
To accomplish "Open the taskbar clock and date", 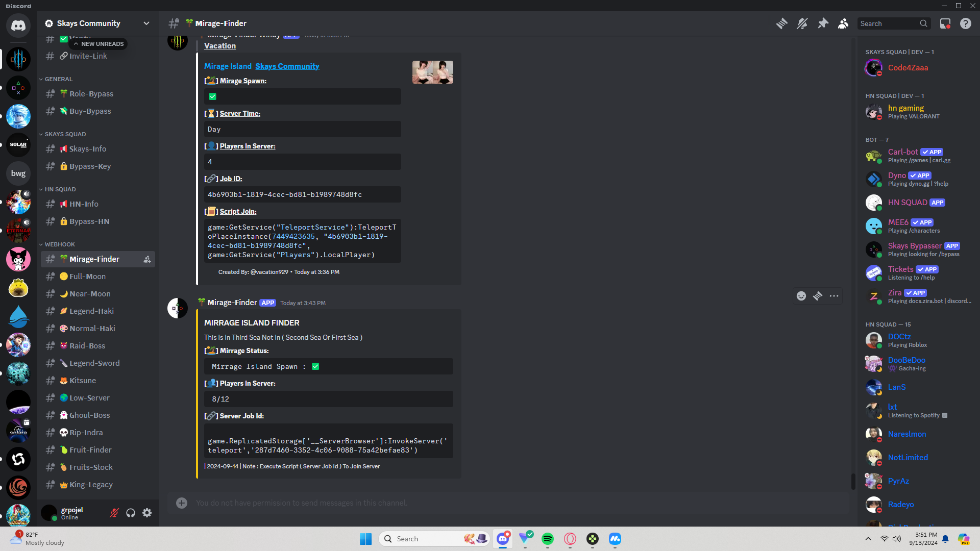I will point(923,539).
